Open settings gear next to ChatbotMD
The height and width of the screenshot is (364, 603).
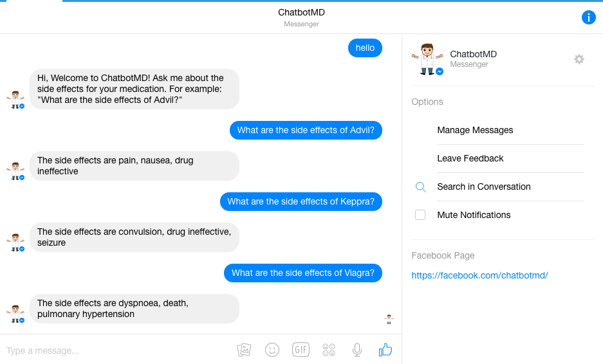pyautogui.click(x=579, y=59)
